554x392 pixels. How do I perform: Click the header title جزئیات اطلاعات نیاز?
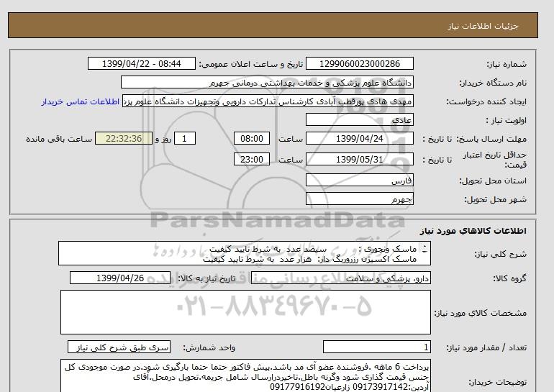(x=483, y=26)
